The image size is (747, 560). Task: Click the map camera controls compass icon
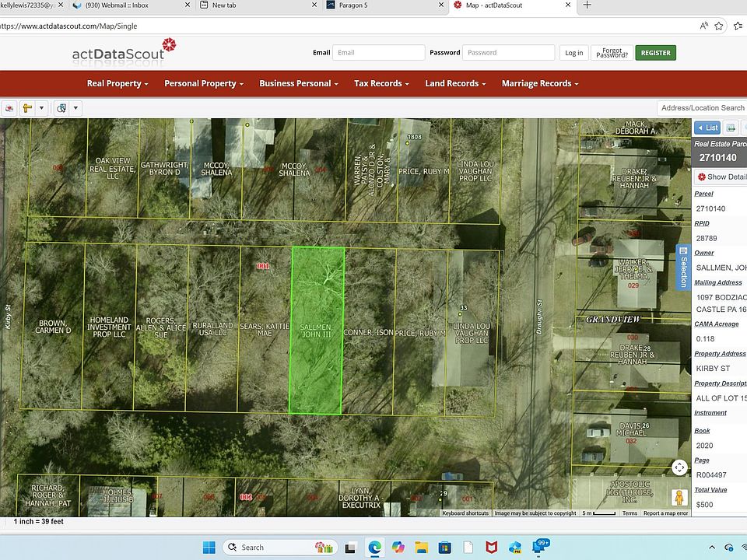coord(679,467)
